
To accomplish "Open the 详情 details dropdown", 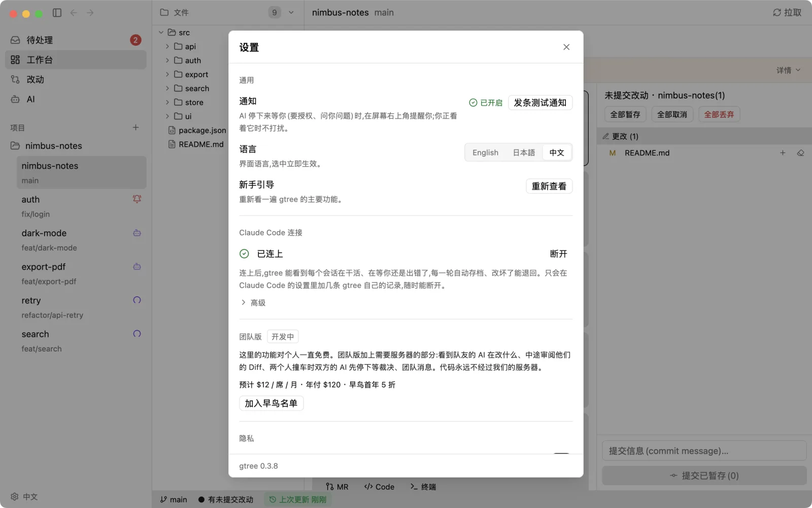I will point(788,70).
